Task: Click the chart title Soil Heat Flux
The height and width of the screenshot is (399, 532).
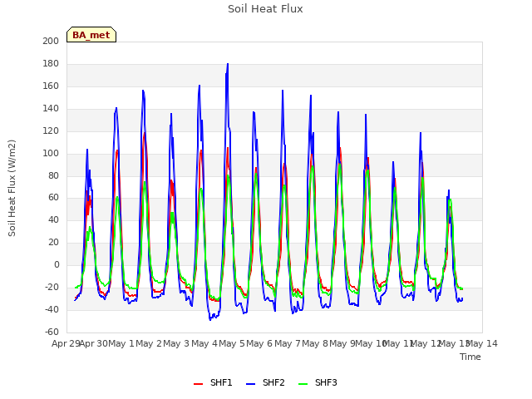Action: tap(265, 9)
